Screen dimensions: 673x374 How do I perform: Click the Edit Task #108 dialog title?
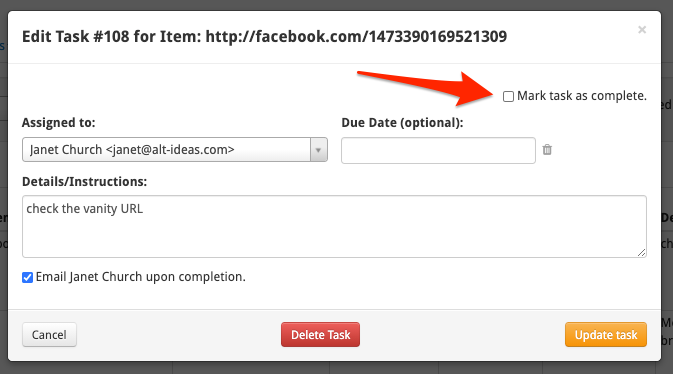click(x=264, y=36)
